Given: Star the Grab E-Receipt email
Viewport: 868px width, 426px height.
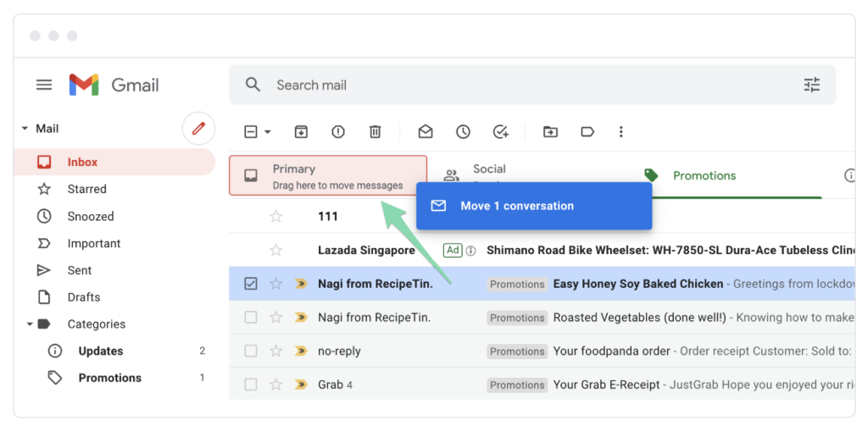Looking at the screenshot, I should (x=275, y=385).
